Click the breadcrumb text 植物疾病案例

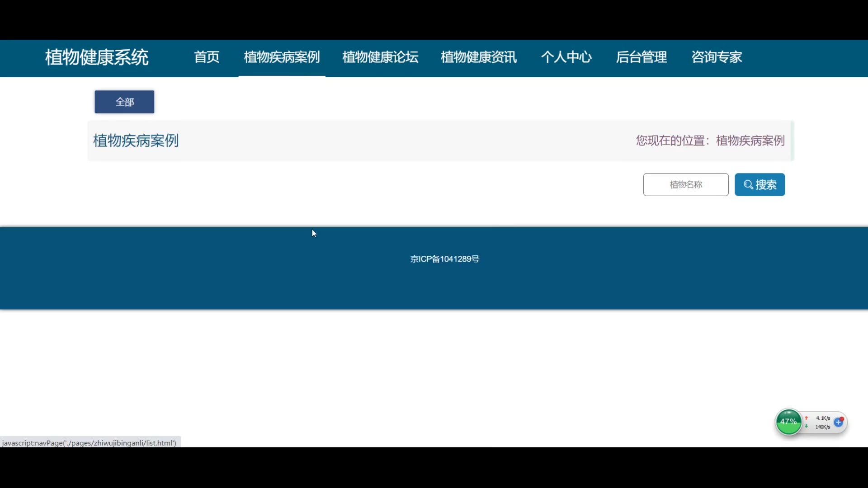click(x=750, y=141)
